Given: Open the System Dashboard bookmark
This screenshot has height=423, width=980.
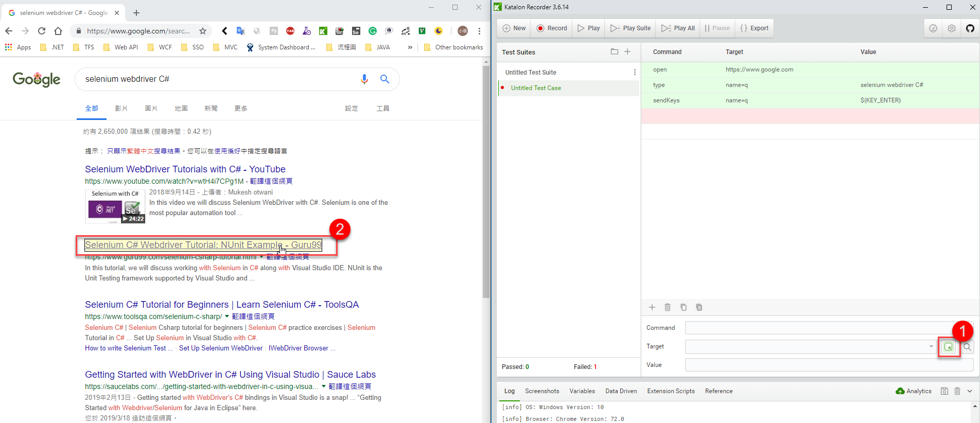Looking at the screenshot, I should [x=281, y=47].
